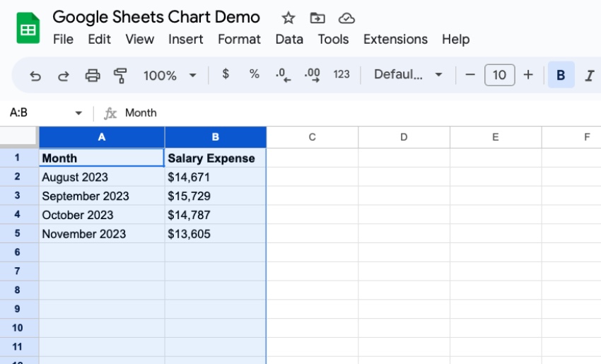Select the $14,671 cell
This screenshot has height=364, width=601.
[216, 177]
